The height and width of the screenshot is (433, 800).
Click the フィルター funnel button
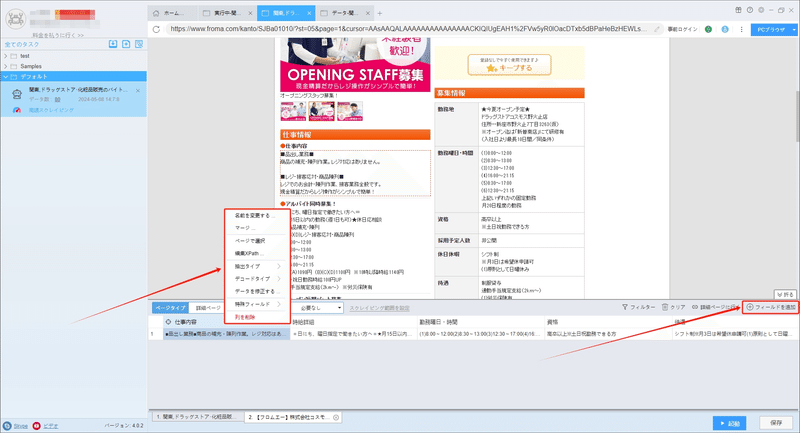tap(638, 307)
